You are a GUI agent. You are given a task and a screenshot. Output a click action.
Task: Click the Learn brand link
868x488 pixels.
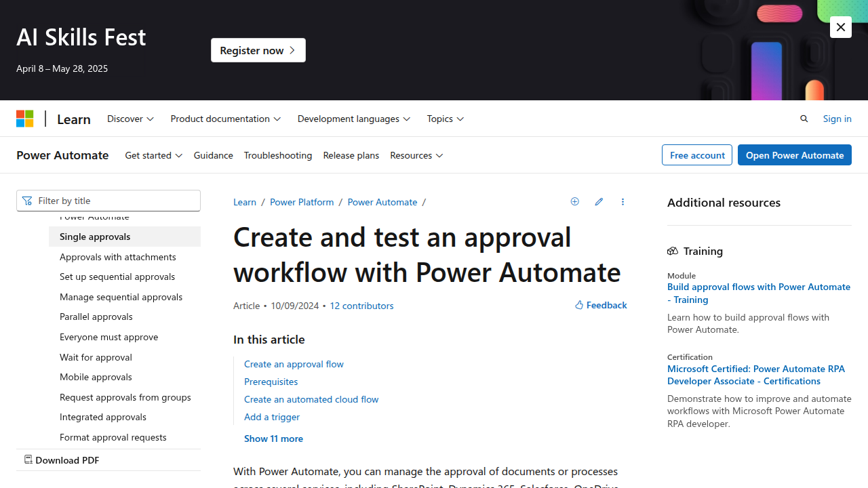(74, 119)
